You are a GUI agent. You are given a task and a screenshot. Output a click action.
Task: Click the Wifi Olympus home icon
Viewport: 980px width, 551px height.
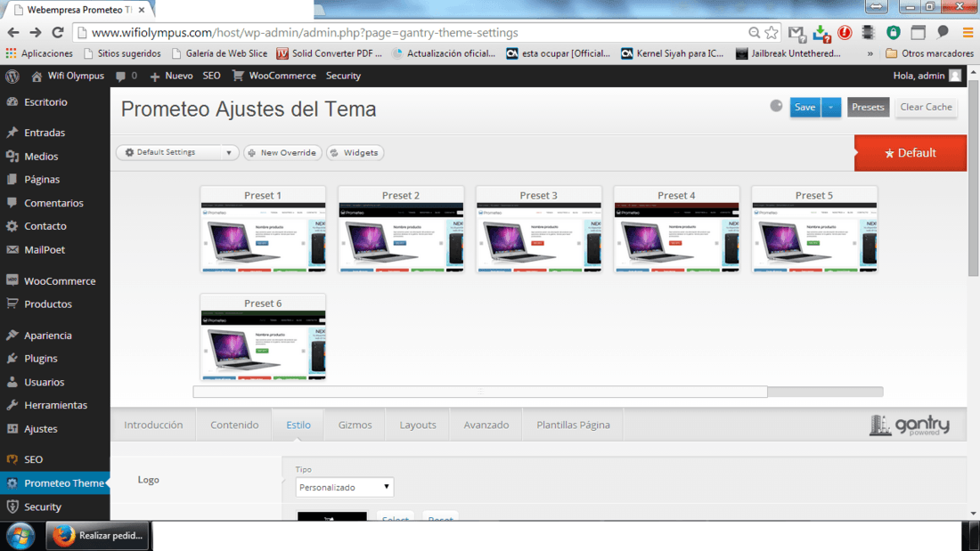(x=37, y=77)
